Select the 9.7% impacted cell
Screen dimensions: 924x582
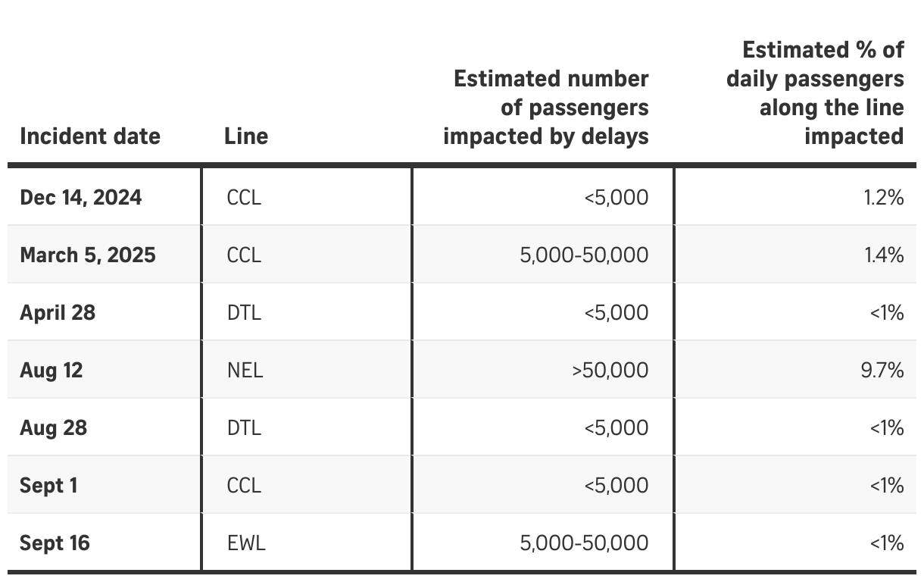(882, 371)
